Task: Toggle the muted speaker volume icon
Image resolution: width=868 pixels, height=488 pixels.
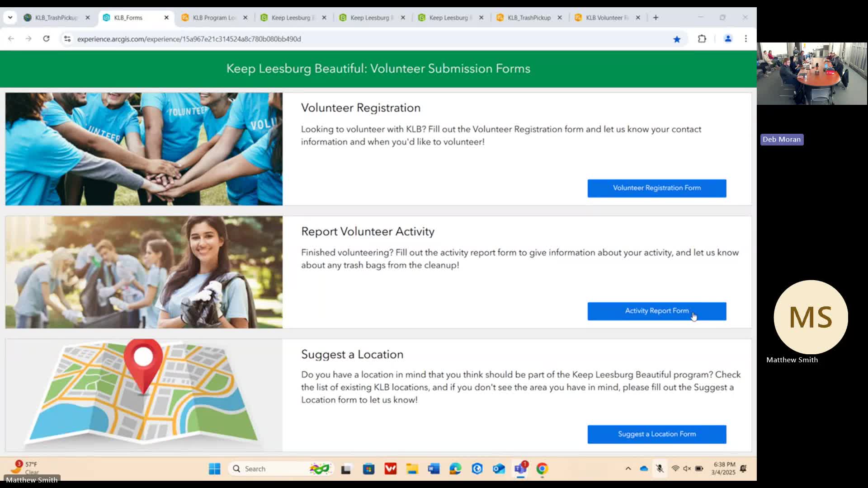Action: tap(687, 469)
